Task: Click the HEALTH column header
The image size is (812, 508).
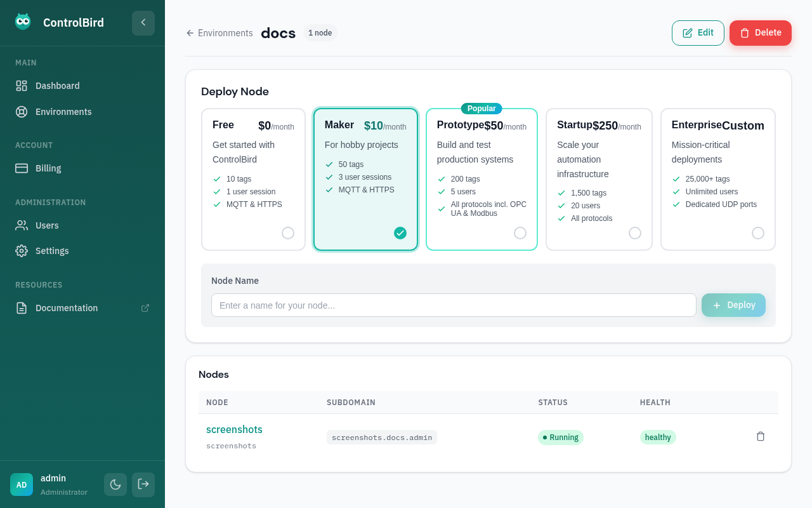Action: click(655, 403)
